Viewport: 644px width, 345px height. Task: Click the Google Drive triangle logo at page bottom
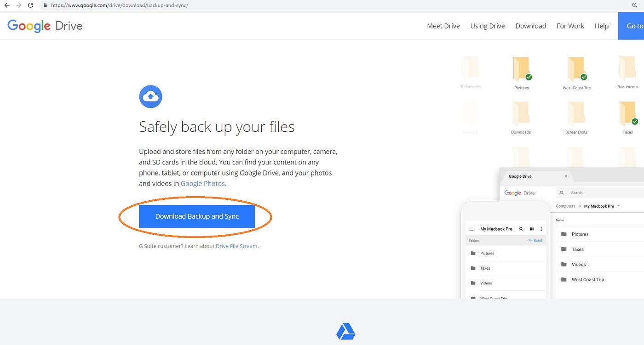click(x=345, y=332)
